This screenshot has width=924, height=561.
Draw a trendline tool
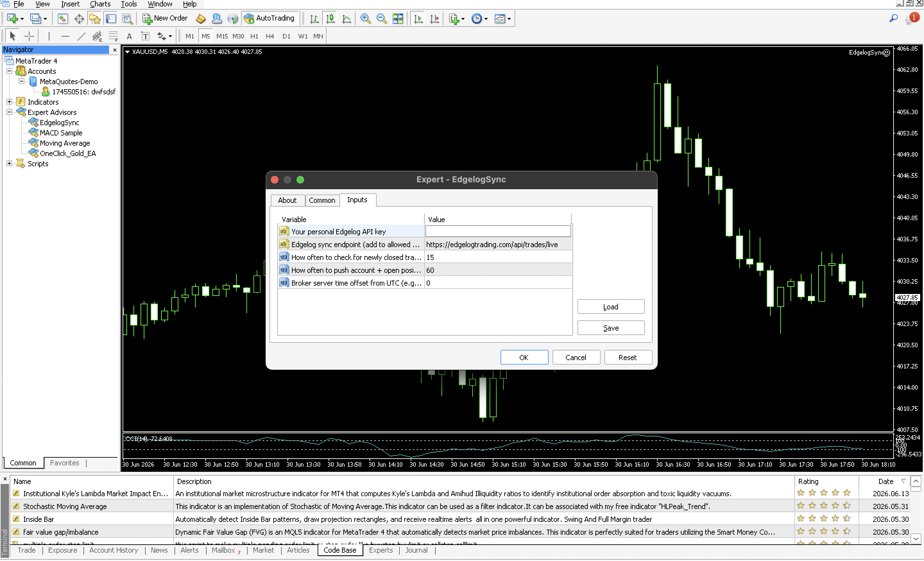(x=81, y=36)
